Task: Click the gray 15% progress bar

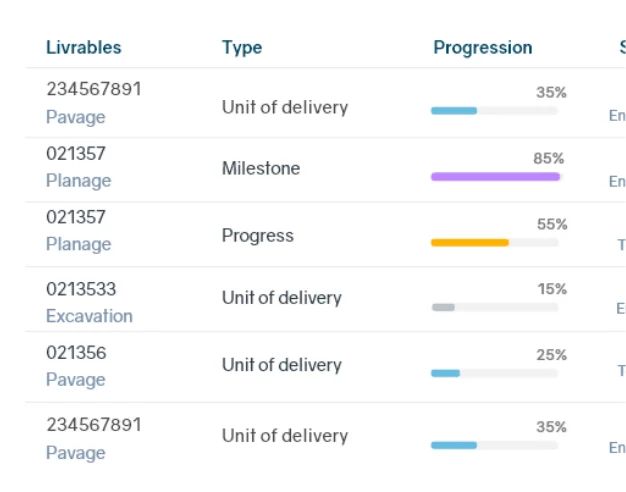Action: [x=443, y=307]
